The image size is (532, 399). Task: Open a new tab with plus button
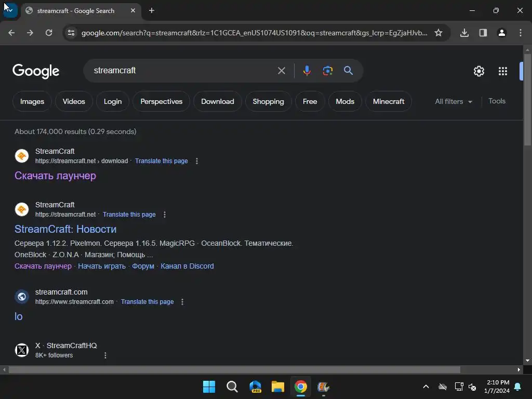click(x=152, y=10)
